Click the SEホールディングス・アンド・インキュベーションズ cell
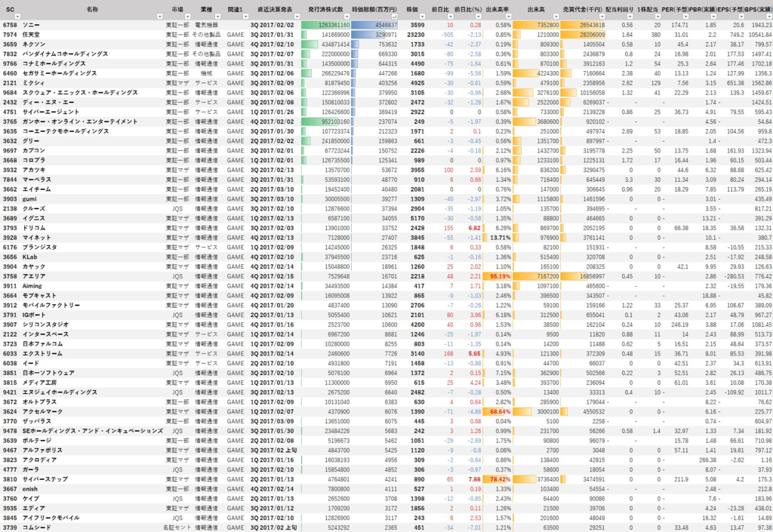The image size is (773, 532). (91, 431)
